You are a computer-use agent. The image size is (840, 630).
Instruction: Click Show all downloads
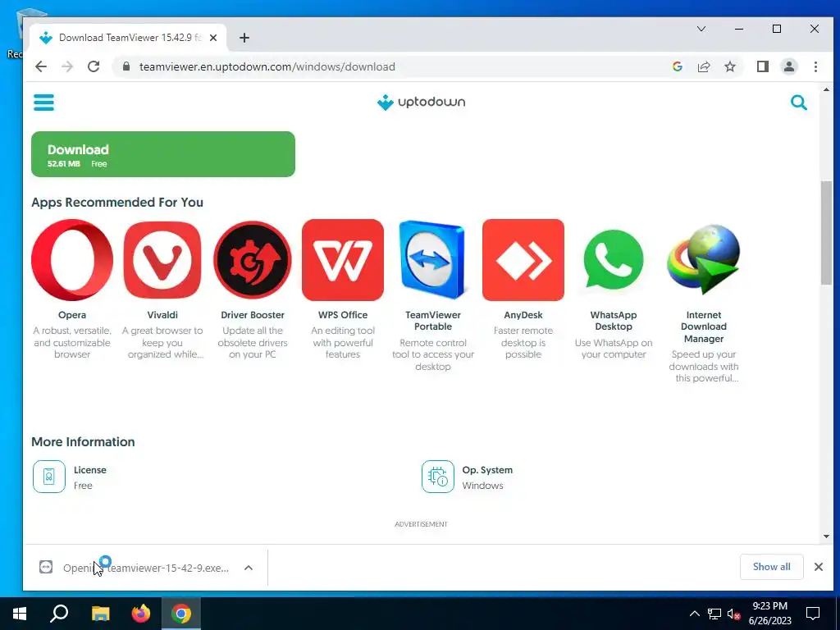(771, 567)
